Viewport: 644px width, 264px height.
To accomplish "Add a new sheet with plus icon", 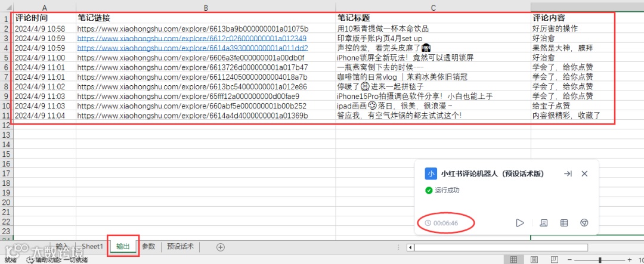I will 221,247.
